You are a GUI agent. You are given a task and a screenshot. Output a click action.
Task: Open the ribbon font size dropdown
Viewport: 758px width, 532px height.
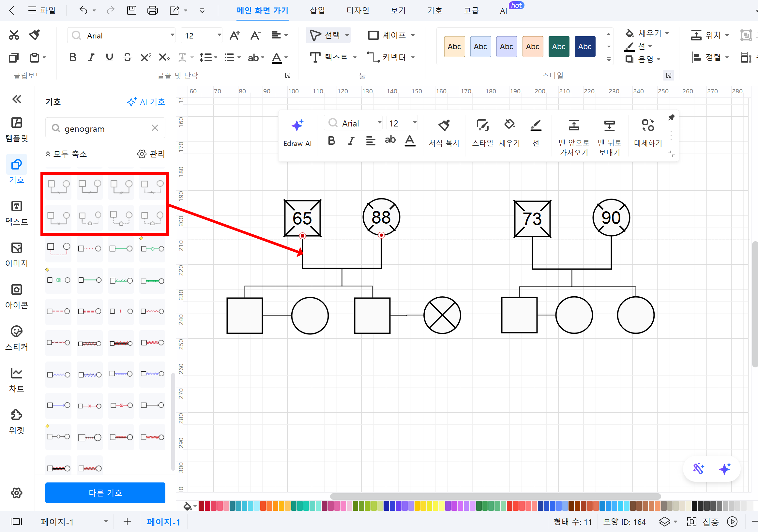click(x=219, y=35)
